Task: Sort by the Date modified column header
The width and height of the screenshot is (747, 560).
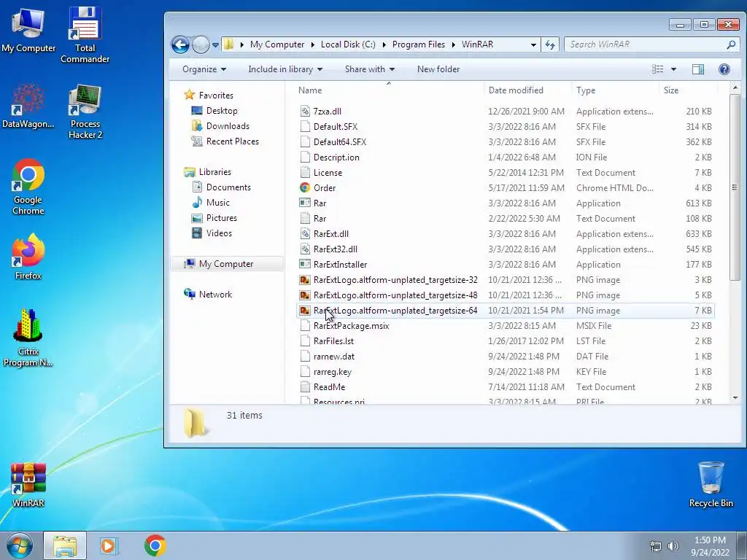Action: coord(527,90)
